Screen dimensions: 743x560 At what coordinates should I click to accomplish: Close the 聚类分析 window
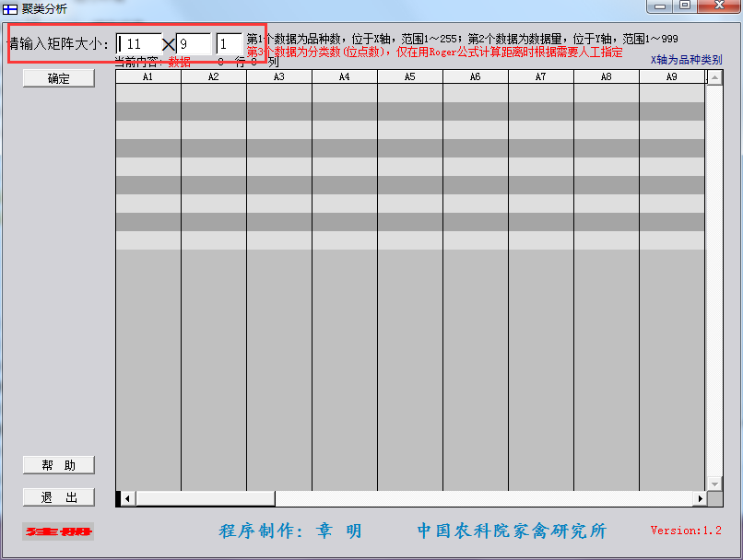click(x=719, y=6)
